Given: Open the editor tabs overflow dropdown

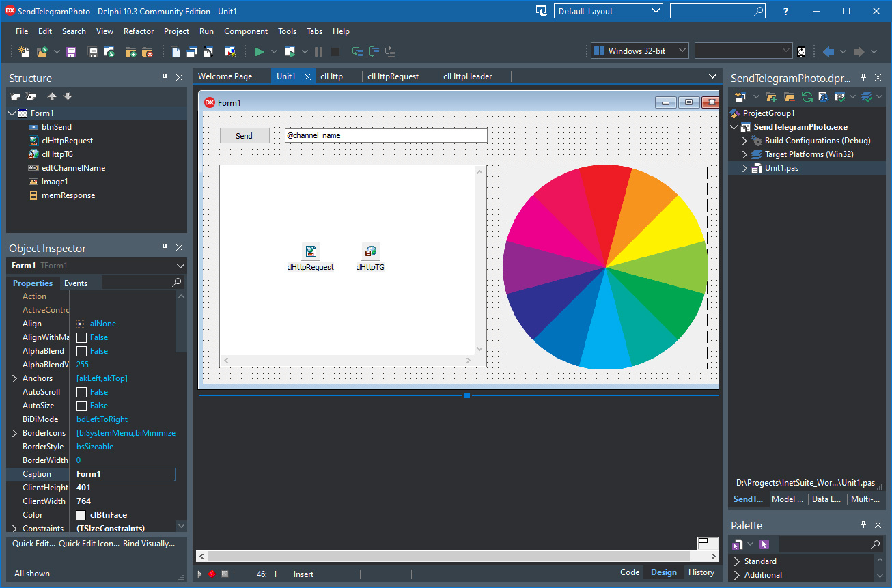Looking at the screenshot, I should 713,76.
